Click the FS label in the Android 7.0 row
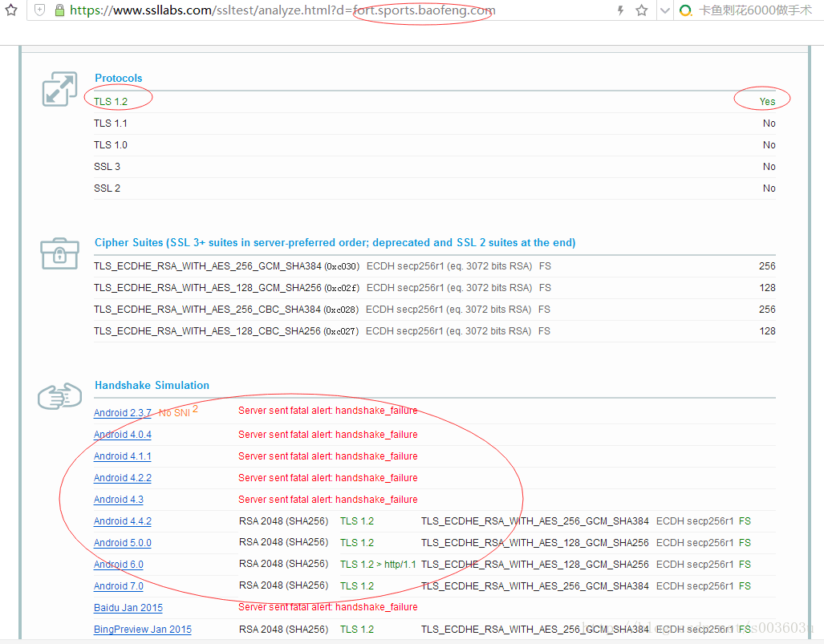824x644 pixels. coord(745,585)
